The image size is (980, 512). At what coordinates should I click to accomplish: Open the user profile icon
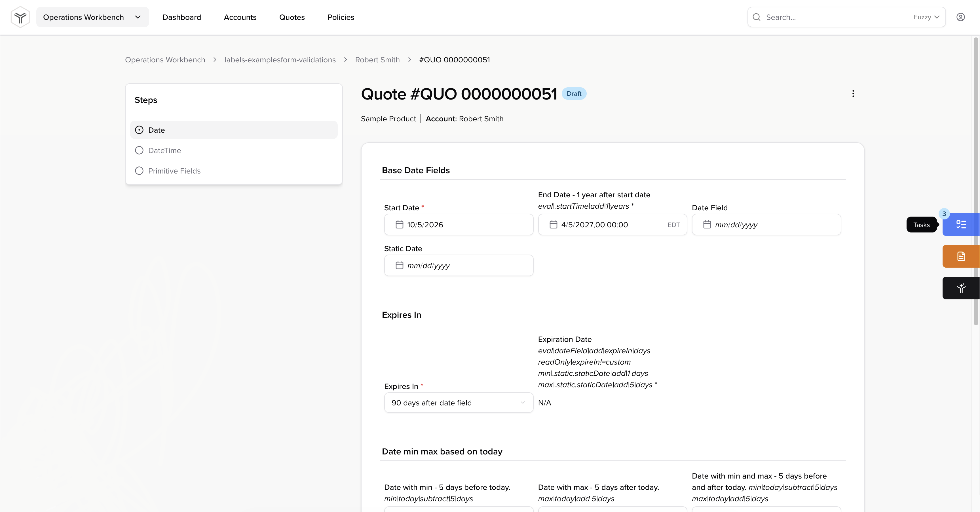point(960,17)
